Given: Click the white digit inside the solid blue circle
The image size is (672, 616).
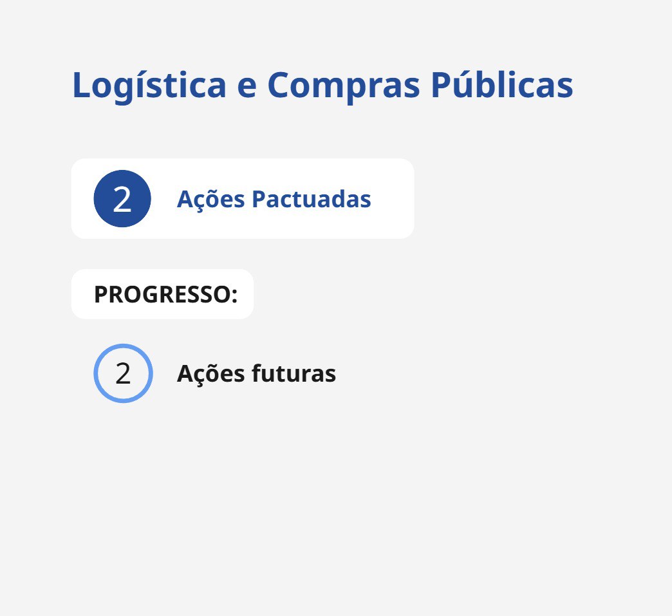Looking at the screenshot, I should click(x=122, y=200).
